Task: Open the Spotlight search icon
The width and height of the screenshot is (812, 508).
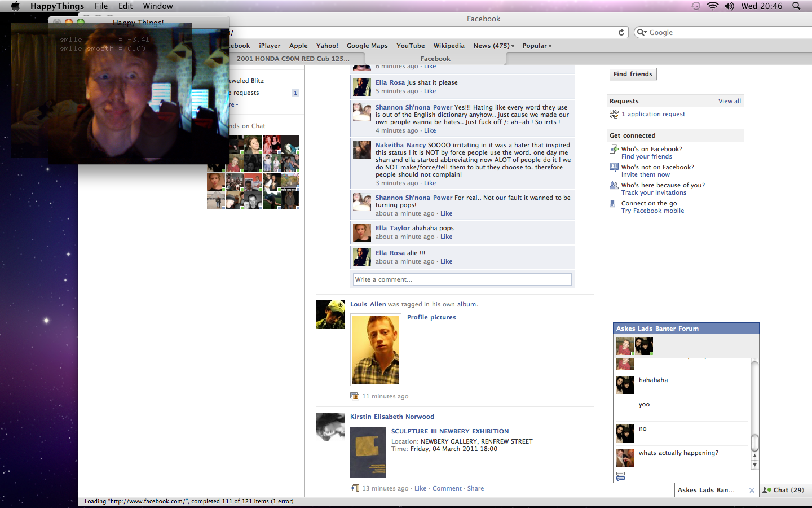Action: point(796,6)
